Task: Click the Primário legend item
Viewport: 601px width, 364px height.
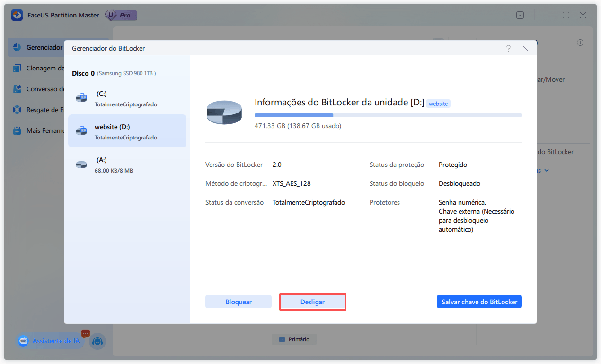Action: [x=294, y=339]
